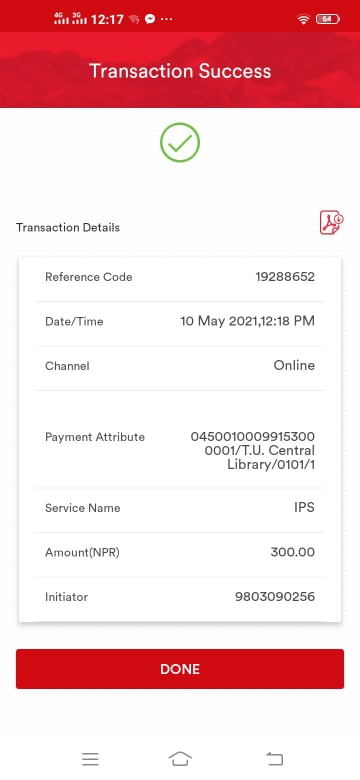360x780 pixels.
Task: Select the Payment Attribute account text
Action: coord(253,451)
